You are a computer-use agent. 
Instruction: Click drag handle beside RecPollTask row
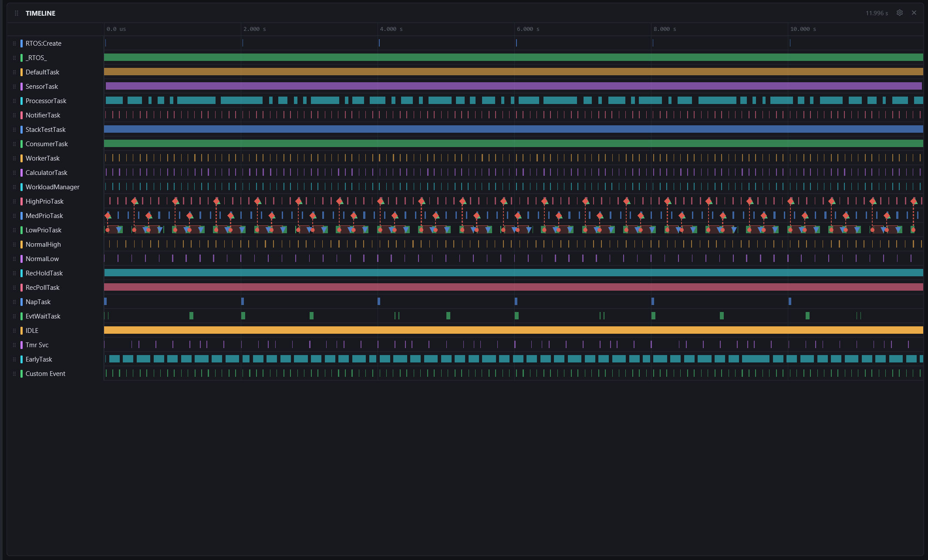click(14, 288)
